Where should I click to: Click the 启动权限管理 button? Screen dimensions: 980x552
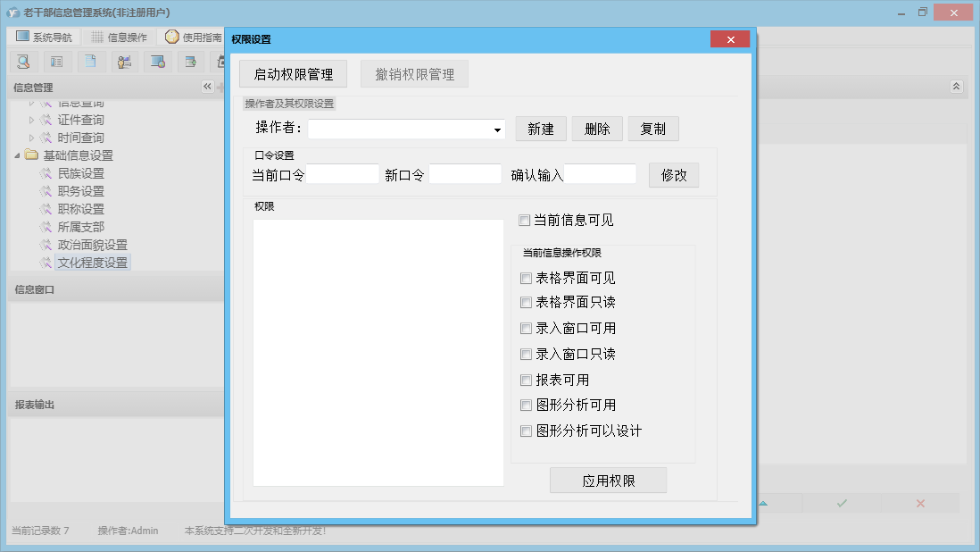[293, 74]
